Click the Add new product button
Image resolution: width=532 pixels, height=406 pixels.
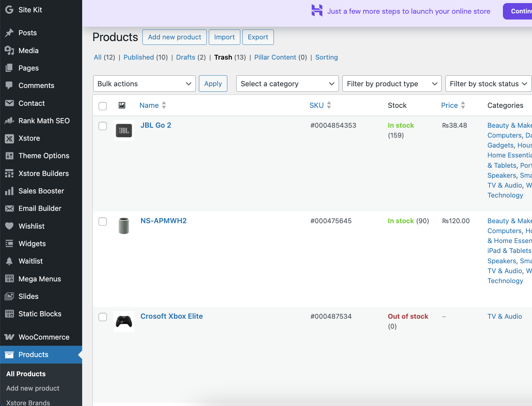[x=175, y=37]
